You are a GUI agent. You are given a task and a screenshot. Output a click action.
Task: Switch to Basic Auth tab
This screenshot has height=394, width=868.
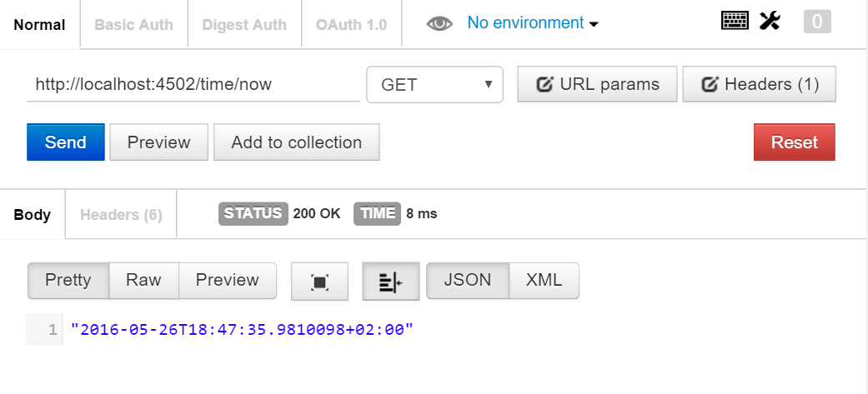133,24
